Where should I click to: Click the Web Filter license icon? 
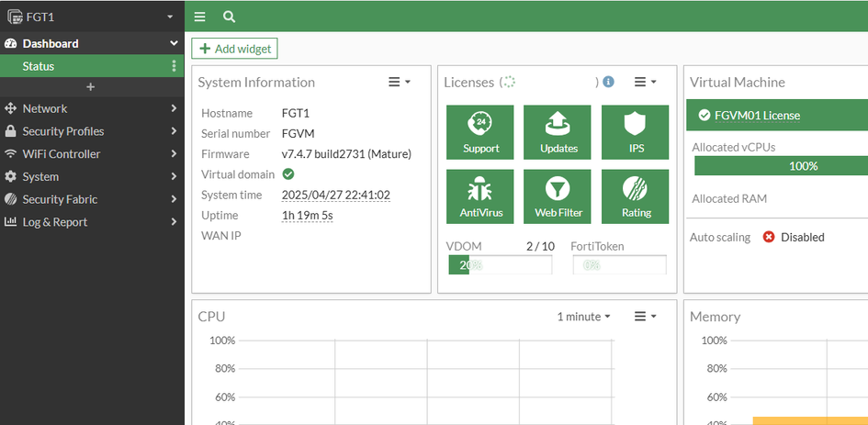[558, 196]
